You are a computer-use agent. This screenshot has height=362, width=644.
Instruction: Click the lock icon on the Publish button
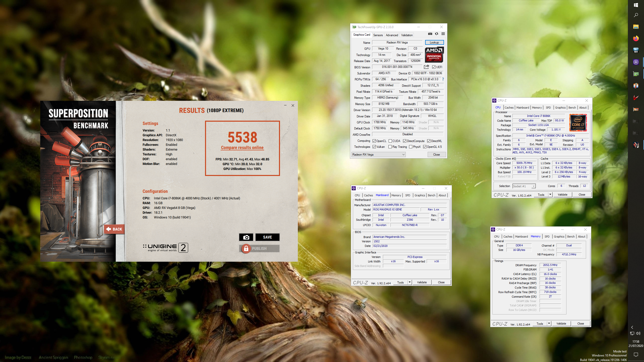[x=246, y=249]
